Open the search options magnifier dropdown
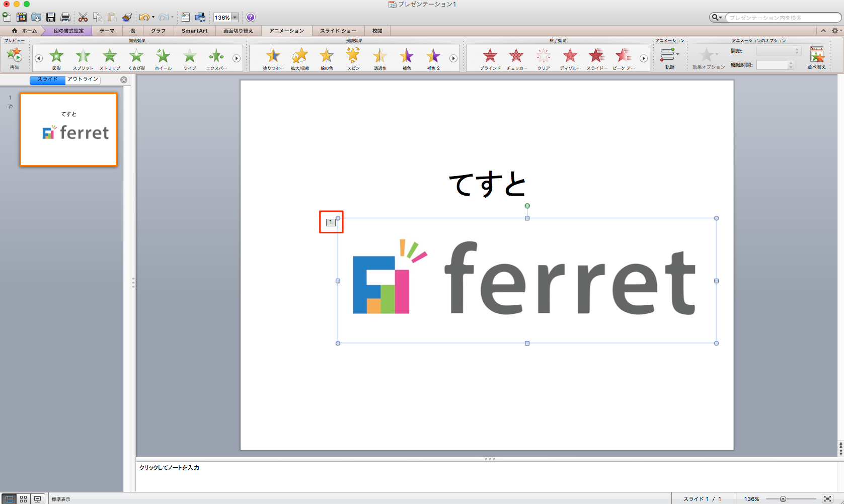Image resolution: width=844 pixels, height=504 pixels. 717,18
